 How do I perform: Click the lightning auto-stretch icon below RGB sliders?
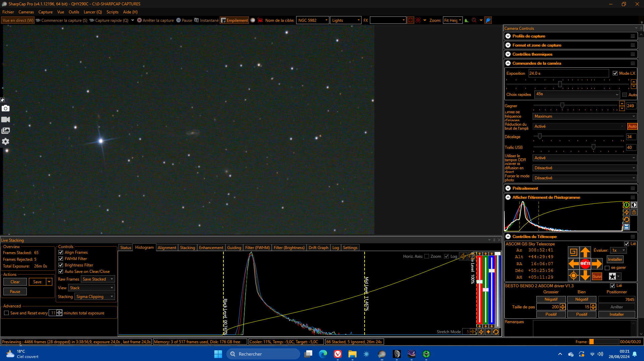(x=481, y=332)
